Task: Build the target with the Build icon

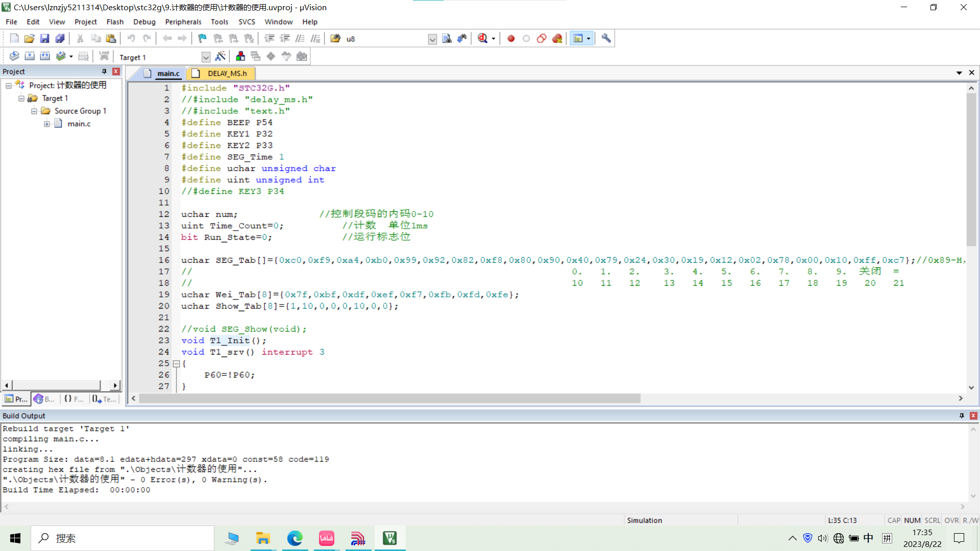Action: point(30,56)
